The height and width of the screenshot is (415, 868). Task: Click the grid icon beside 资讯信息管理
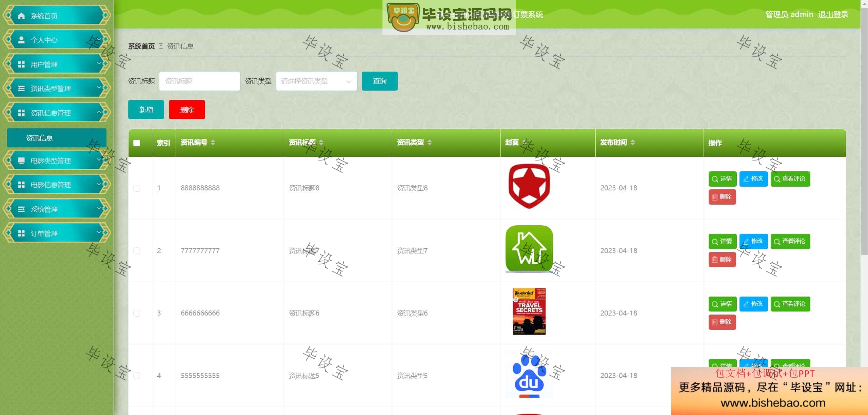tap(21, 113)
